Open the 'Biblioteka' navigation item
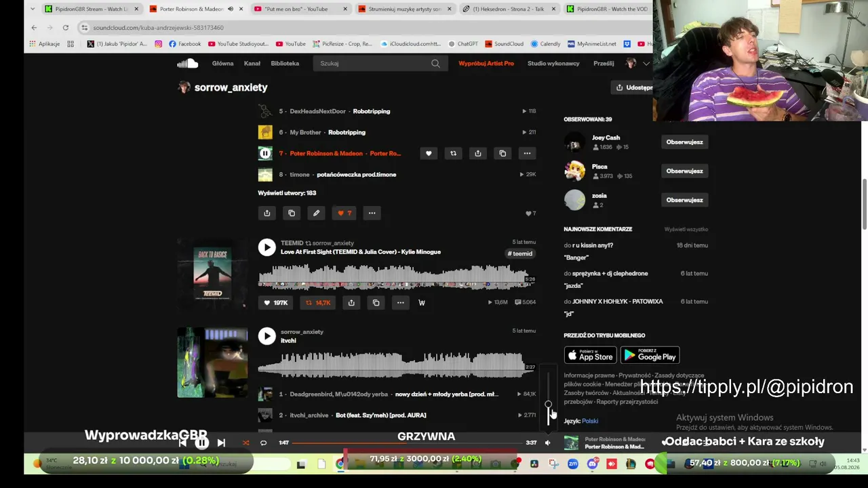 (x=285, y=63)
